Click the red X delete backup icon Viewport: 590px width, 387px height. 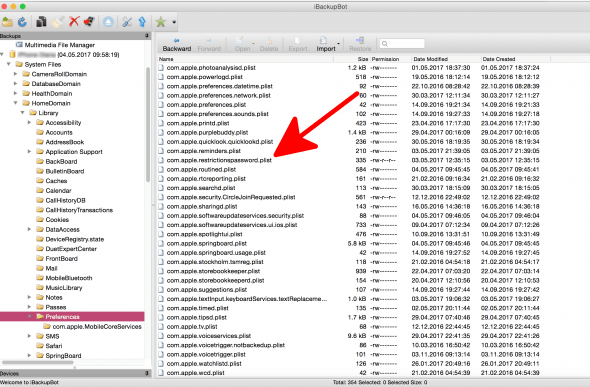coord(74,22)
